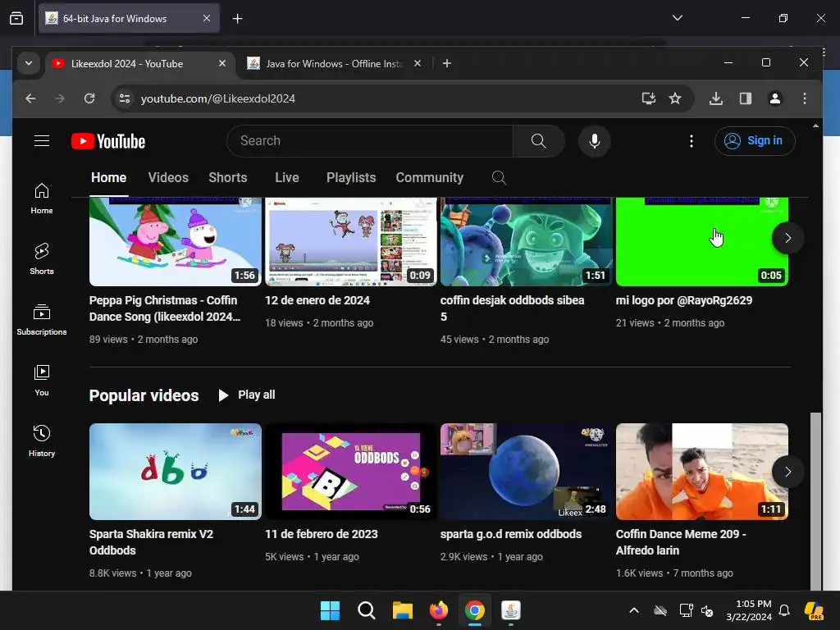Image resolution: width=840 pixels, height=630 pixels.
Task: Open You in the sidebar
Action: coord(42,381)
